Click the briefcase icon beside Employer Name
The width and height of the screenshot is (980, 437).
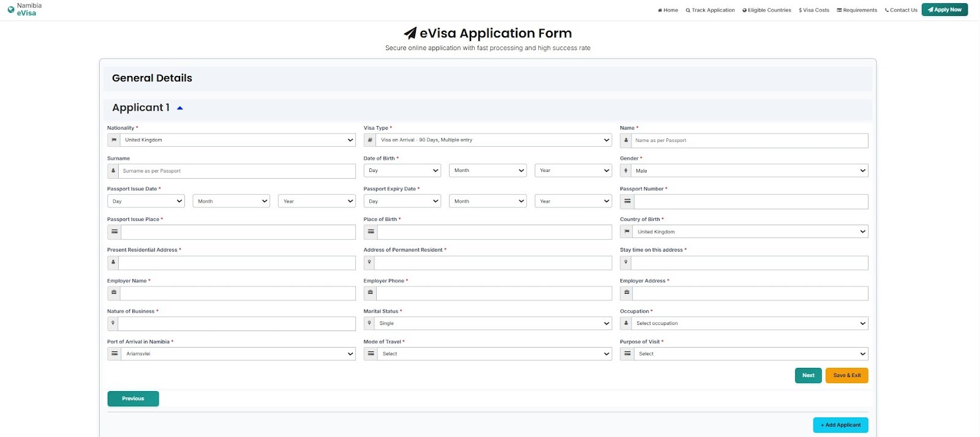113,293
